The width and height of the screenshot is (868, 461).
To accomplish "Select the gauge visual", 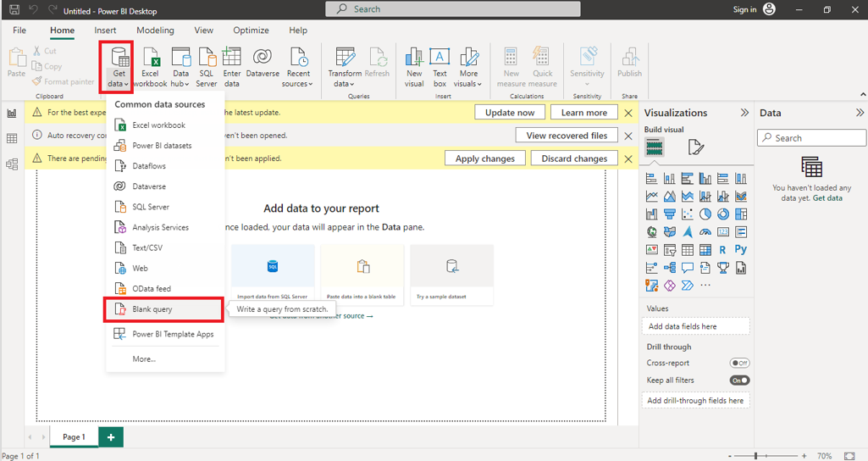I will (705, 231).
